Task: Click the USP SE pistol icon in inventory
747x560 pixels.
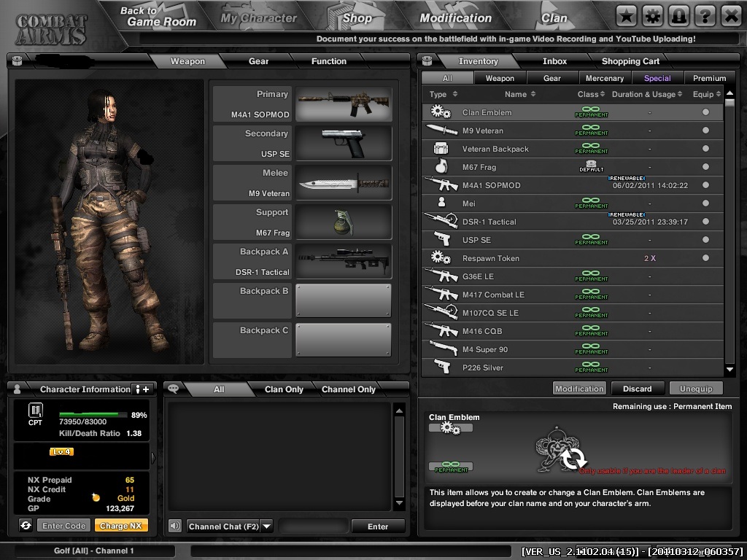Action: tap(442, 239)
